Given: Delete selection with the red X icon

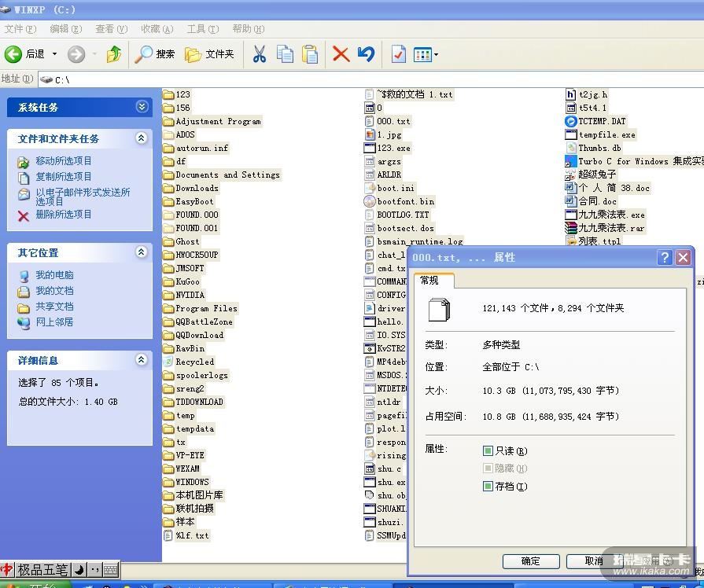Looking at the screenshot, I should coord(341,54).
